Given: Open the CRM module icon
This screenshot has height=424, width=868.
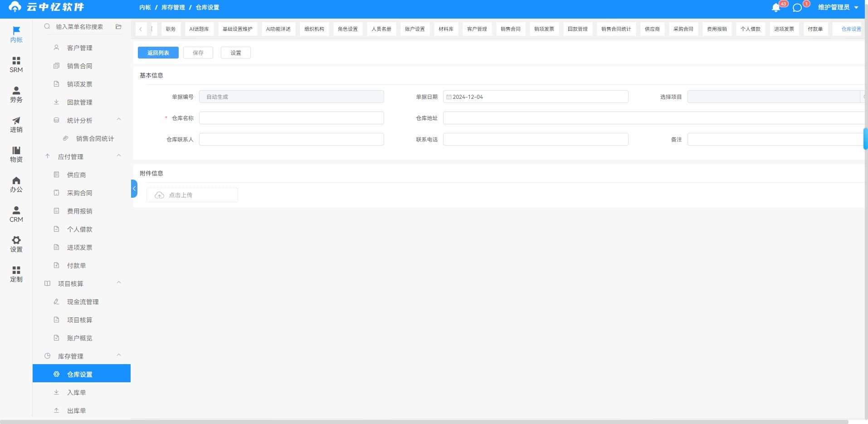Looking at the screenshot, I should click(x=16, y=214).
